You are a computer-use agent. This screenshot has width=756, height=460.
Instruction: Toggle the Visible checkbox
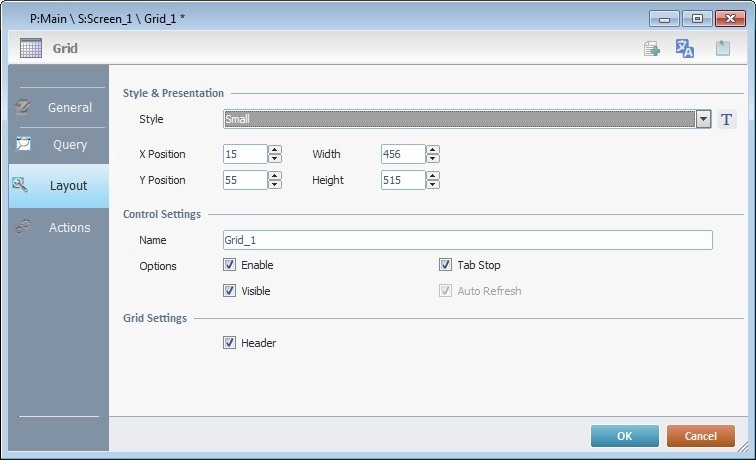[230, 291]
